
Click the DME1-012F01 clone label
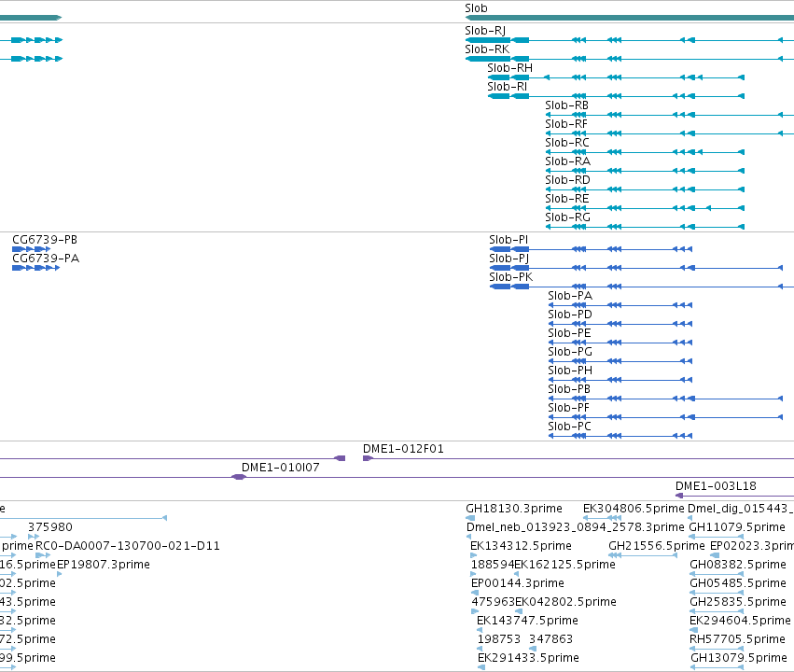tap(403, 449)
